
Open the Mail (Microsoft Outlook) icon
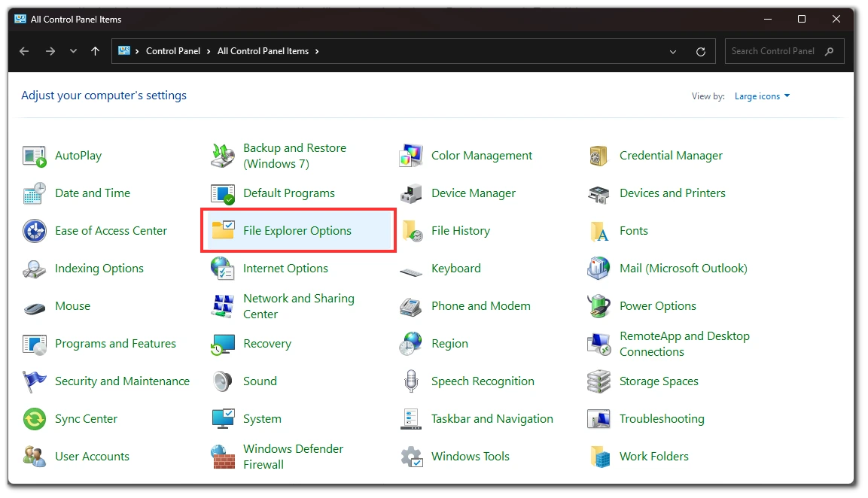(x=598, y=269)
